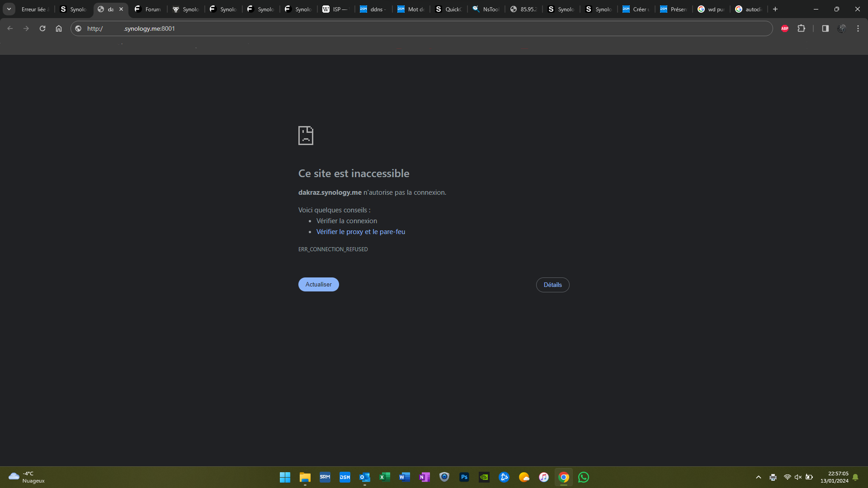This screenshot has height=488, width=868.
Task: Open DSM app in the taskbar
Action: coord(344,477)
